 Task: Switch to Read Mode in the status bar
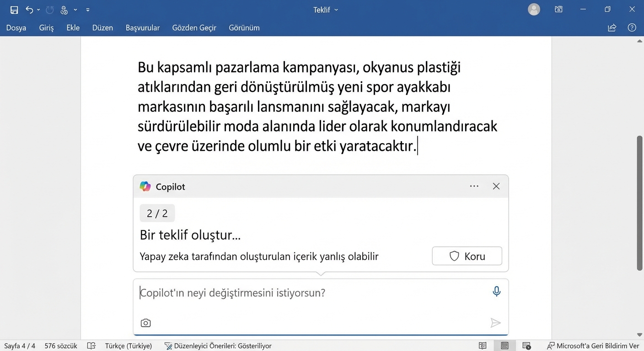pos(483,346)
